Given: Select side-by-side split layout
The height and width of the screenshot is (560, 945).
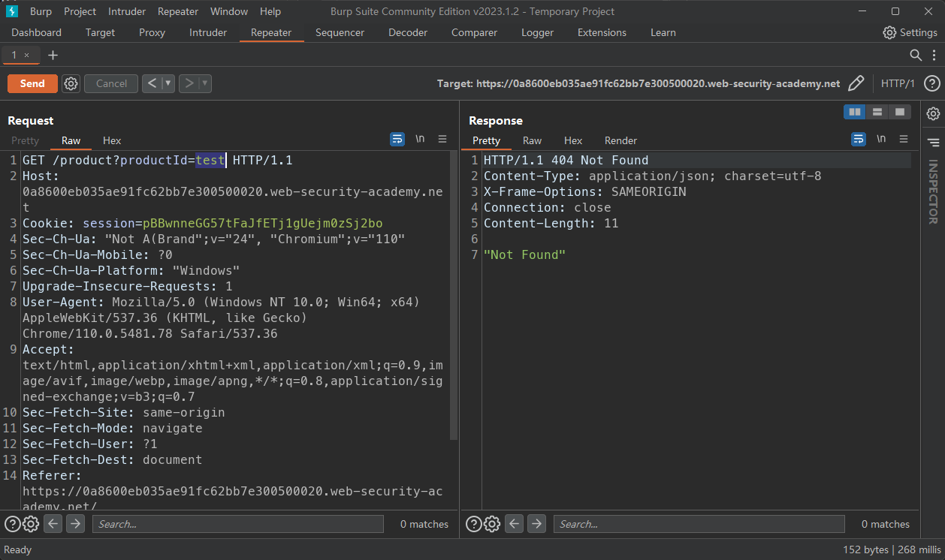Looking at the screenshot, I should [x=855, y=112].
